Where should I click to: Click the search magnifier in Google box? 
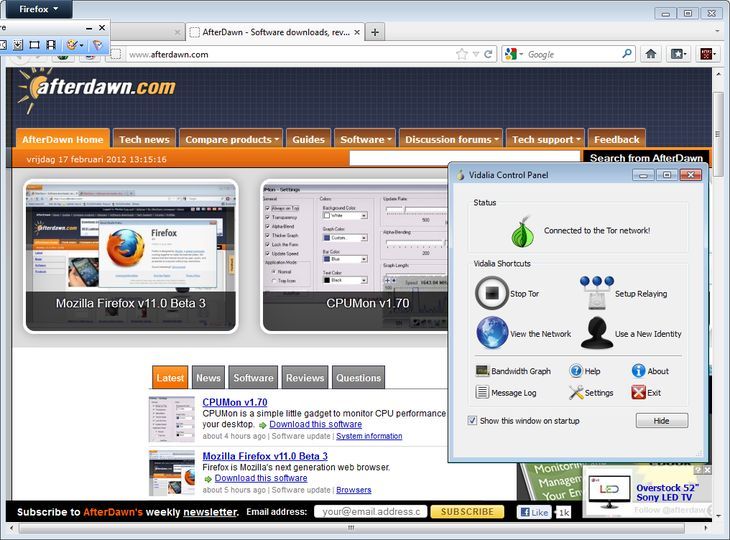click(627, 54)
